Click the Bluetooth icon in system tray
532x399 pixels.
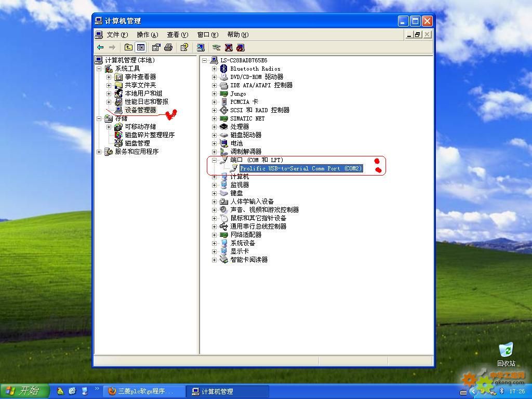(502, 391)
